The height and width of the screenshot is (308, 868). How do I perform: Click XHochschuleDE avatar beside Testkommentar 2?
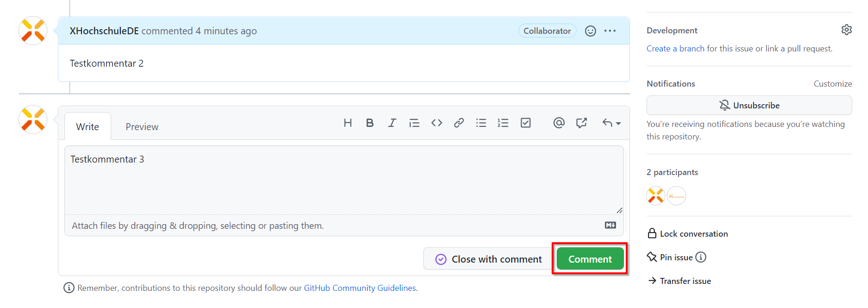[33, 31]
